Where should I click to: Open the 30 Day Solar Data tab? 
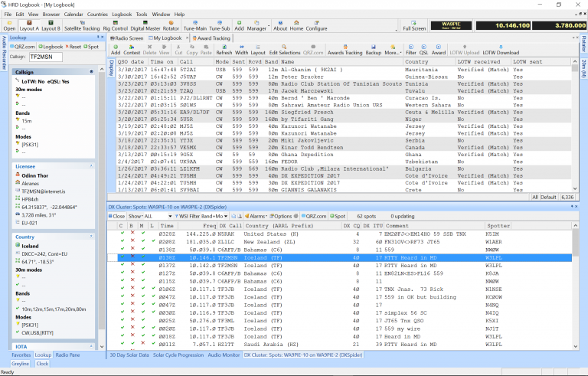(x=129, y=355)
